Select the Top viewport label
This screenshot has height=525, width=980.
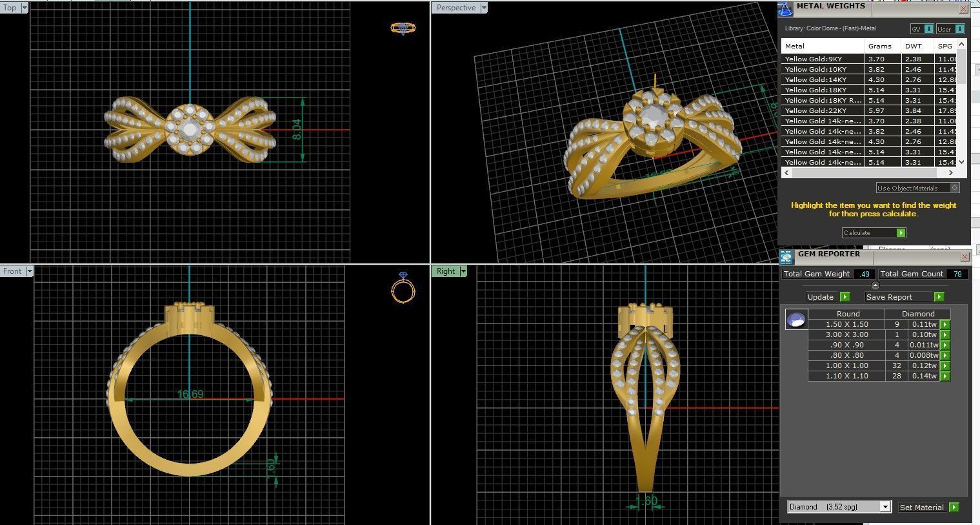(x=10, y=8)
